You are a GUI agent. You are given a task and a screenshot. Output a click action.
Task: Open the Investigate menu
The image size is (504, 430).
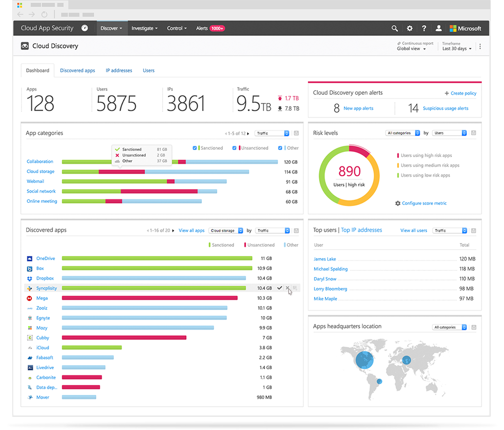[x=144, y=28]
